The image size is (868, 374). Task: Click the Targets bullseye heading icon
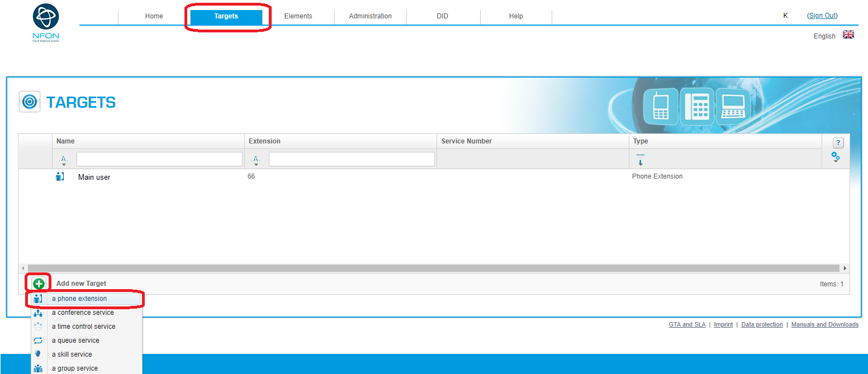pos(30,102)
